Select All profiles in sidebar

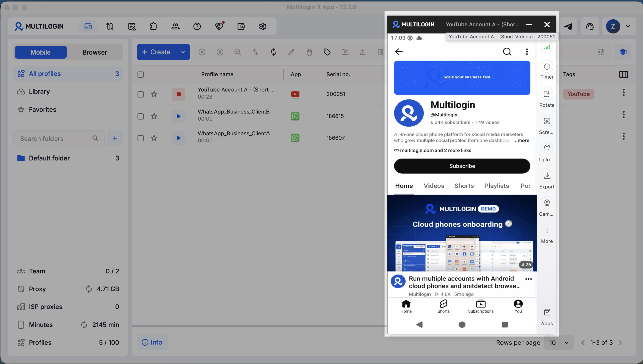[x=68, y=74]
